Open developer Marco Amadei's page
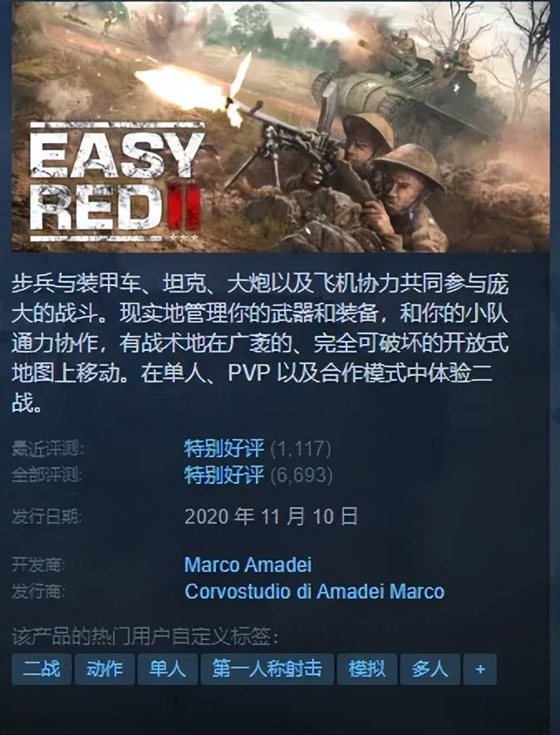The image size is (560, 735). tap(248, 565)
